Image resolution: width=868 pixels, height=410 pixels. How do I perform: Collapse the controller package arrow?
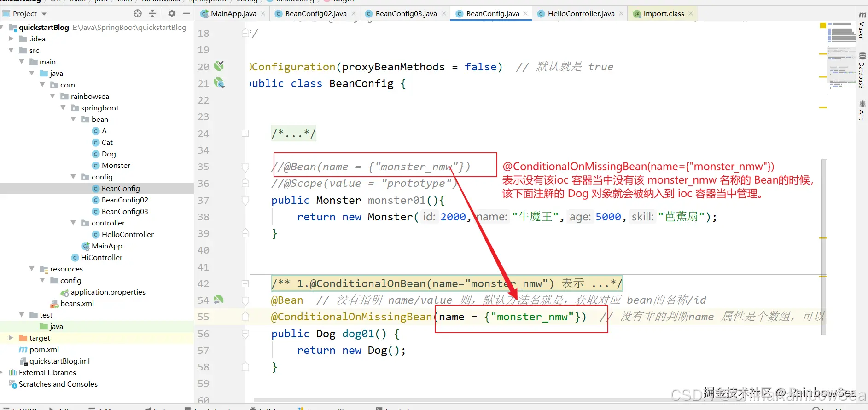click(73, 223)
